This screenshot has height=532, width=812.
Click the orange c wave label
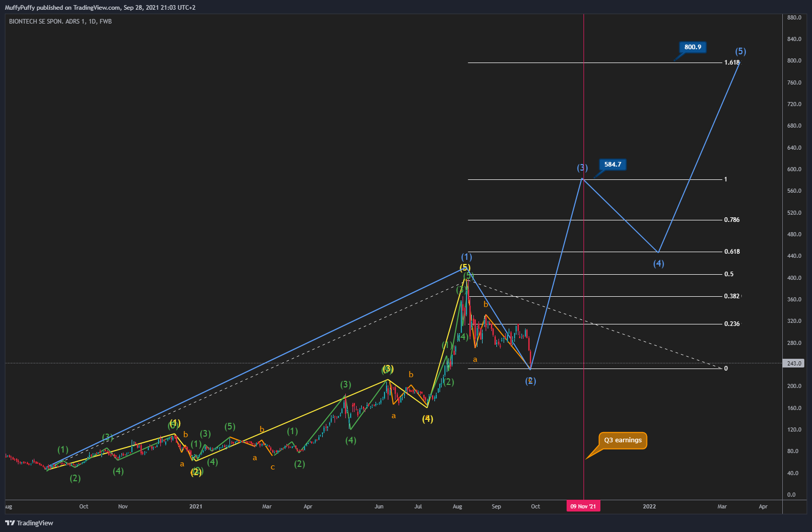[x=273, y=467]
